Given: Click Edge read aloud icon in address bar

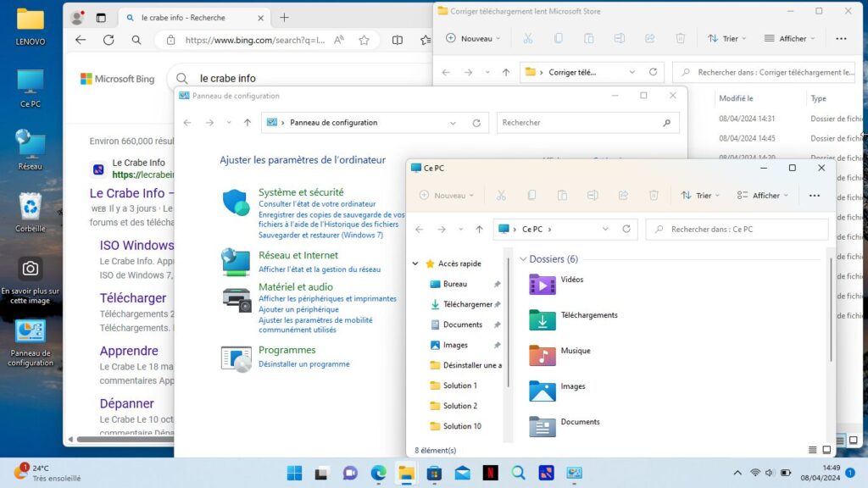Looking at the screenshot, I should point(339,40).
